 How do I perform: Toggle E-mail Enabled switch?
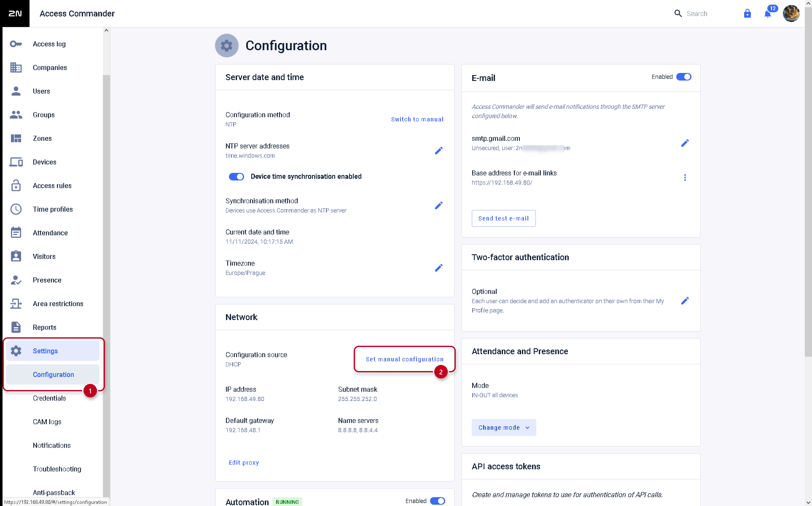coord(684,77)
